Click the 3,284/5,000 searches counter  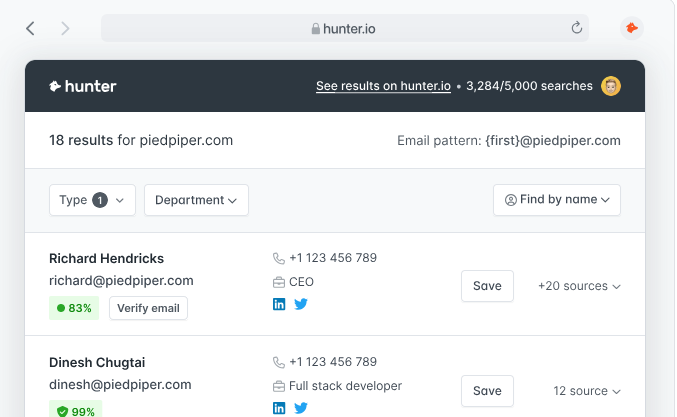529,86
